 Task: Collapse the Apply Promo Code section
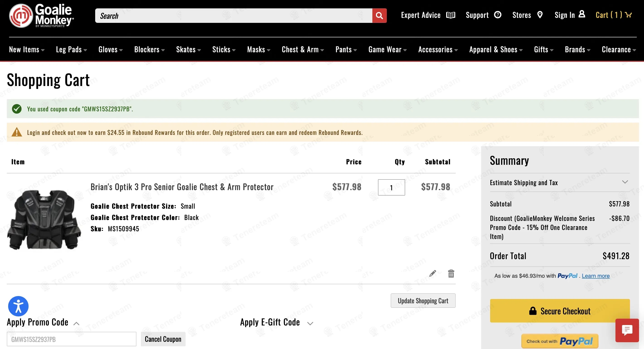click(43, 322)
